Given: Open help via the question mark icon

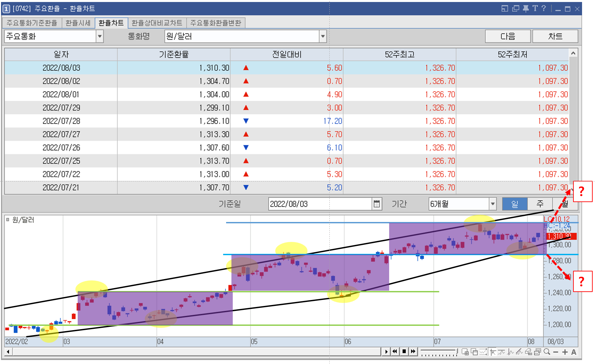Looking at the screenshot, I should pos(544,9).
